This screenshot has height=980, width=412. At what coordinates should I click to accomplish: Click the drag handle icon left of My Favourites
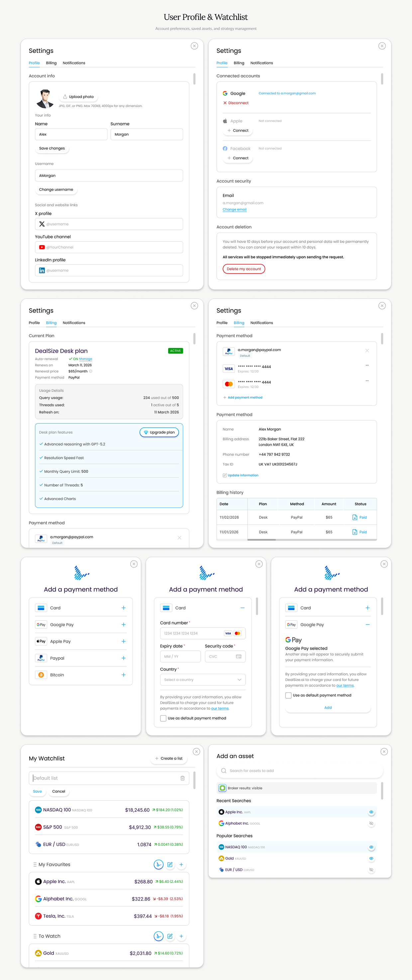(35, 864)
